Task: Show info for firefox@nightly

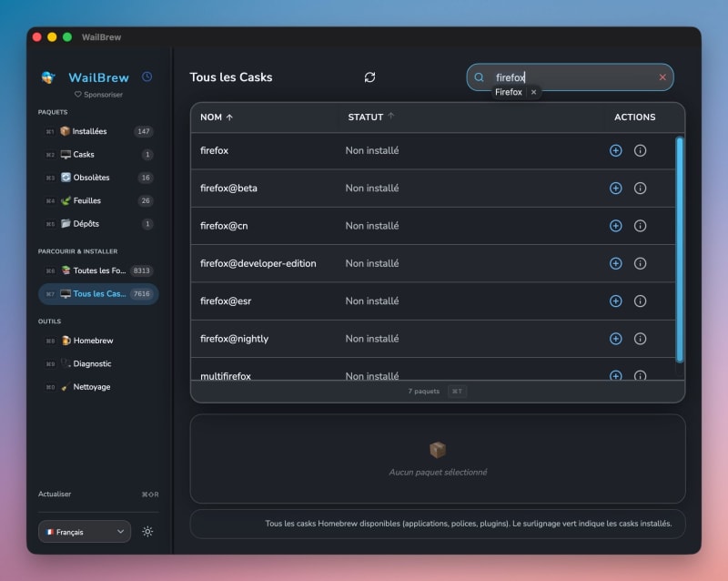Action: [640, 339]
